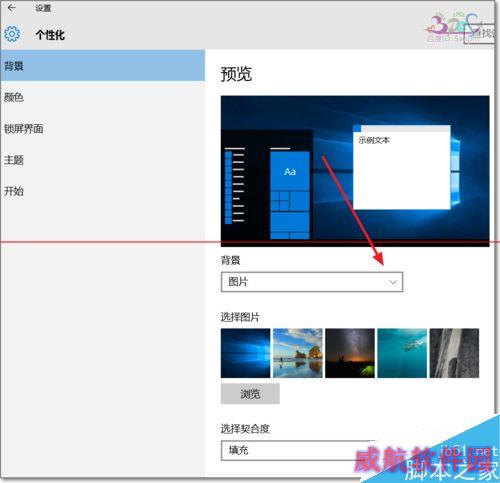Click the 示例文本 sample window in preview
Screen dimensions: 500x483
tap(402, 167)
